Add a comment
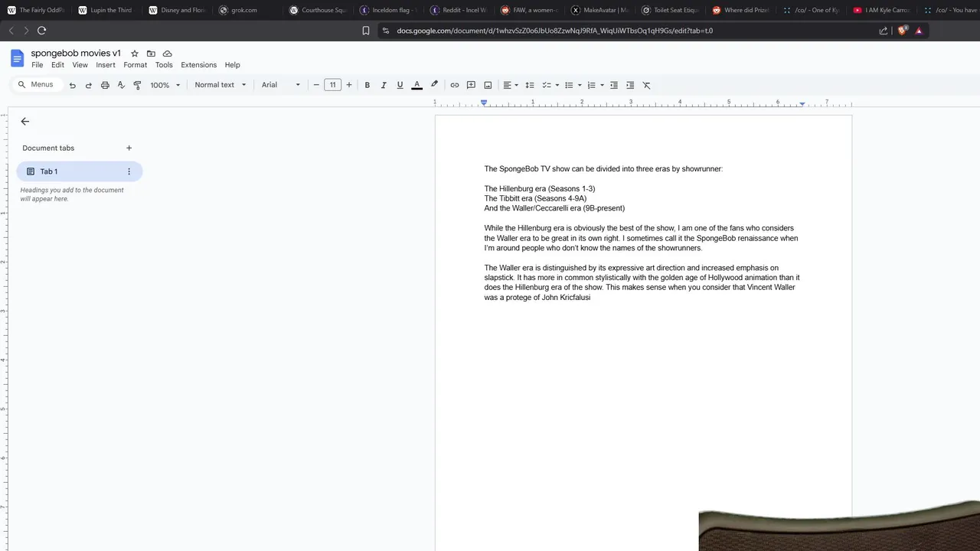This screenshot has width=980, height=551. click(471, 85)
